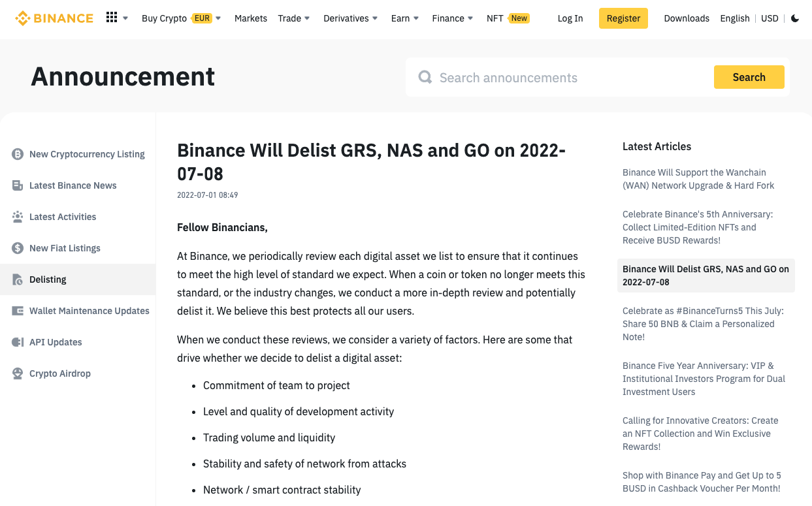
Task: Click 'Trading volume and liquidity' bullet
Action: (269, 437)
